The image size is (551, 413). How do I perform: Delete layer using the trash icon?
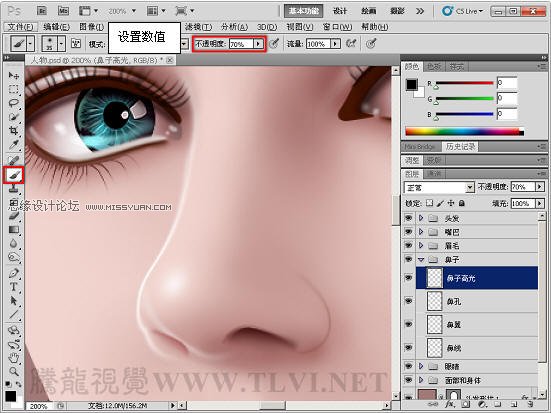[531, 404]
